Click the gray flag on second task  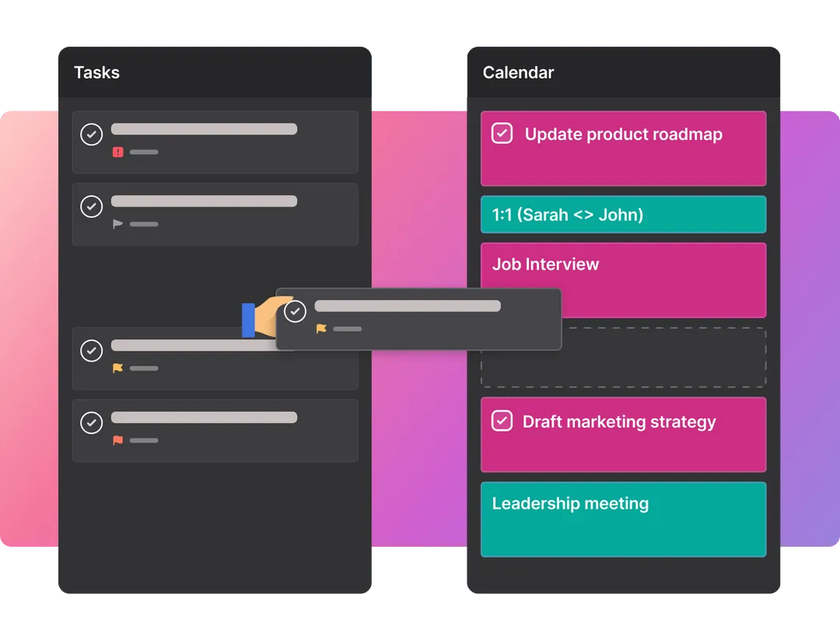coord(118,224)
